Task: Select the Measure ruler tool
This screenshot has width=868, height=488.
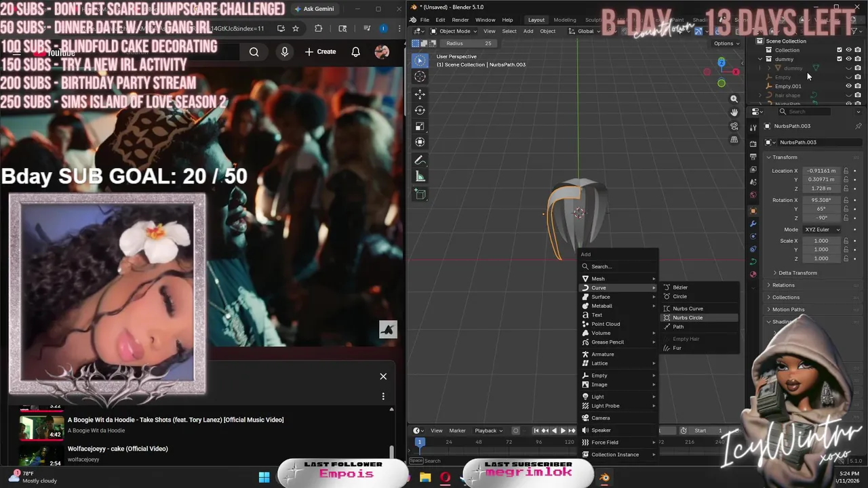Action: 420,177
